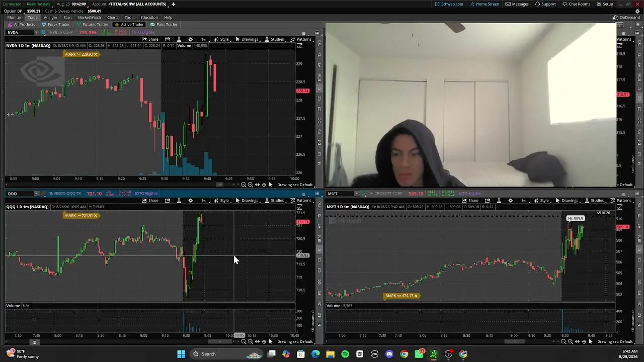Image resolution: width=644 pixels, height=362 pixels.
Task: Open the Studies menu in NVDA chart
Action: [274, 39]
